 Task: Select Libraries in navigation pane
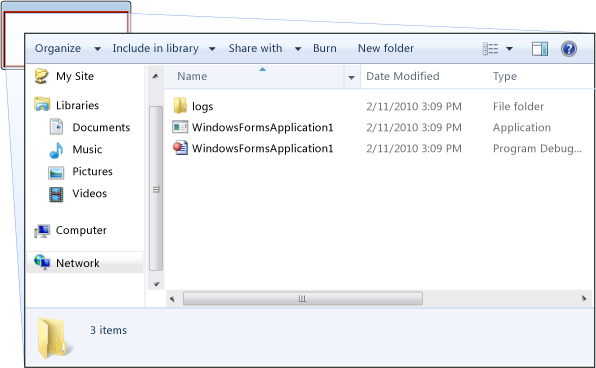pyautogui.click(x=78, y=105)
